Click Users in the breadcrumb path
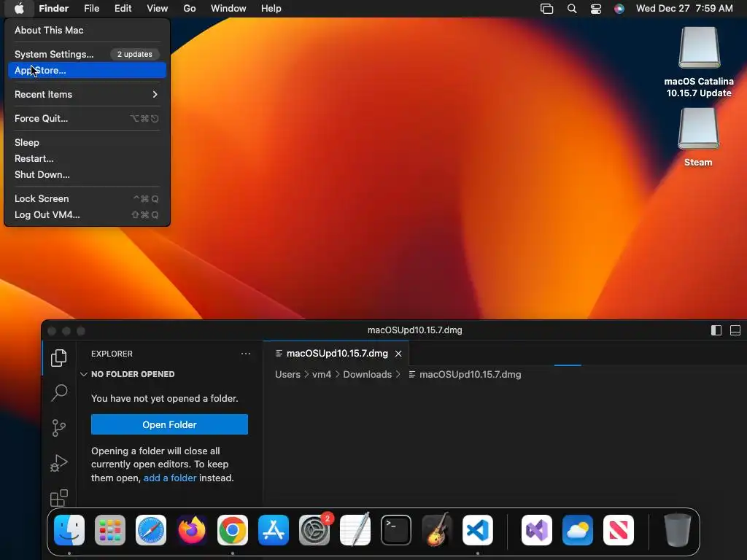747x560 pixels. [287, 374]
